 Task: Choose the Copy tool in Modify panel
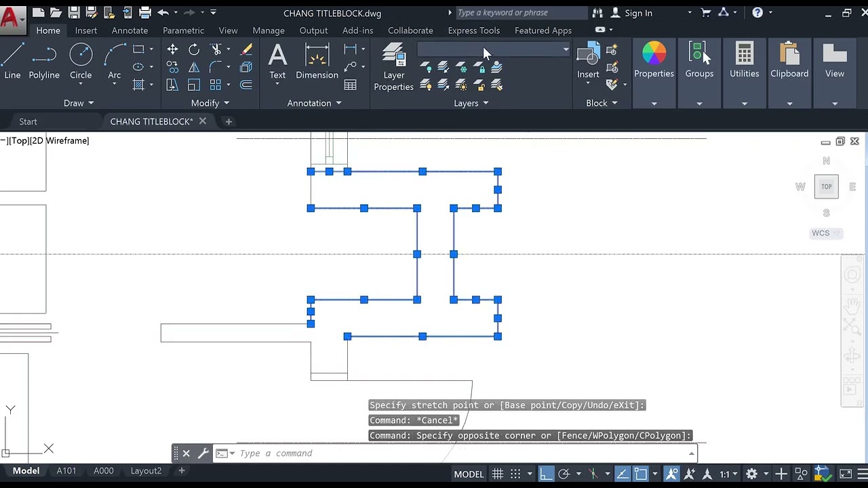point(172,67)
